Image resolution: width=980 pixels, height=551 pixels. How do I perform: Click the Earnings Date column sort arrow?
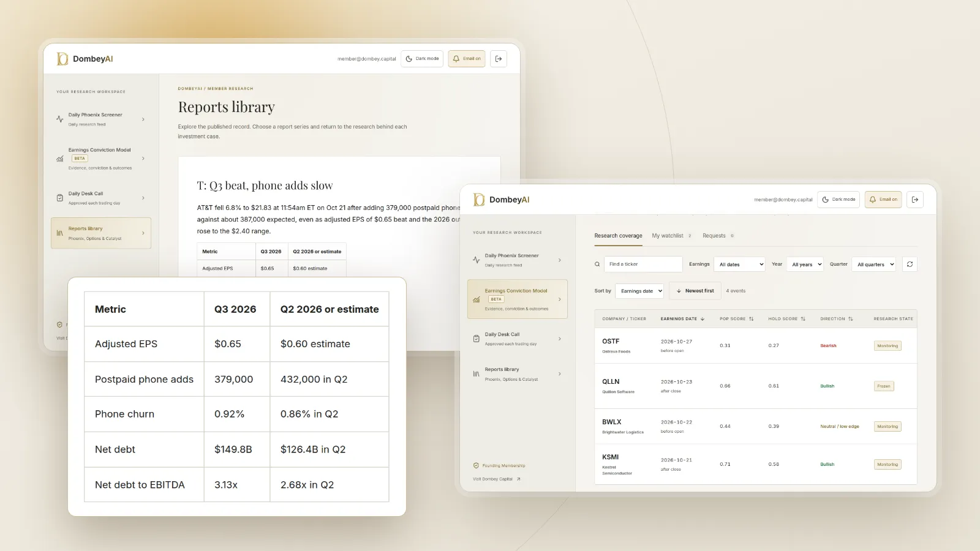(x=703, y=319)
